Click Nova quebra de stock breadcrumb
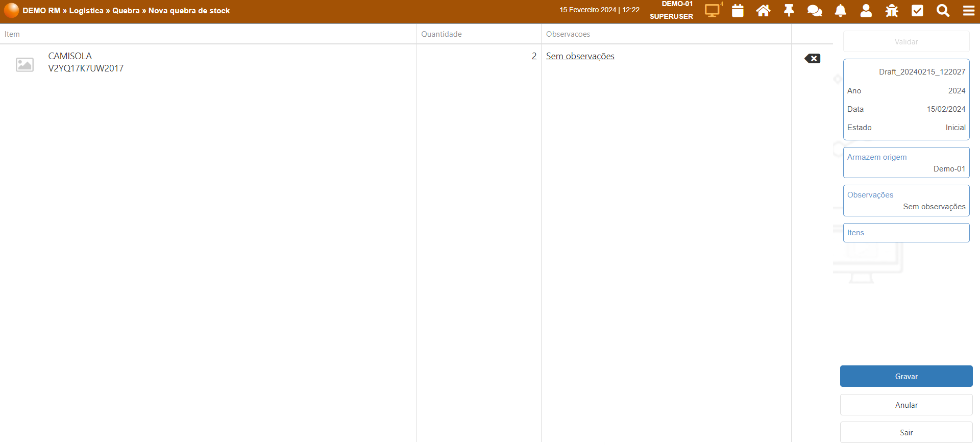The image size is (980, 445). click(x=189, y=11)
